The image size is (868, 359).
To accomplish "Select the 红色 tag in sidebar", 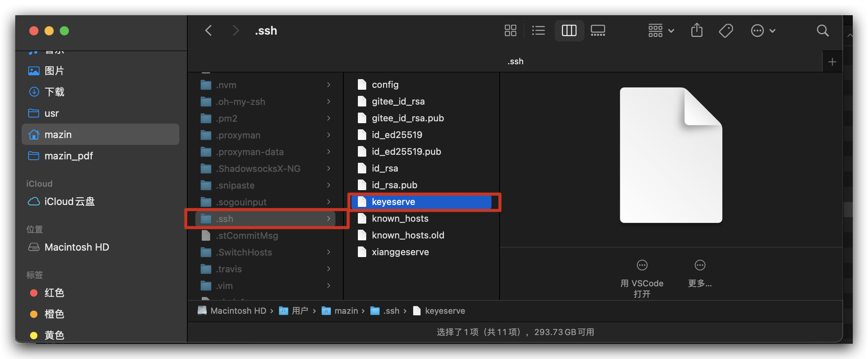I will click(101, 293).
